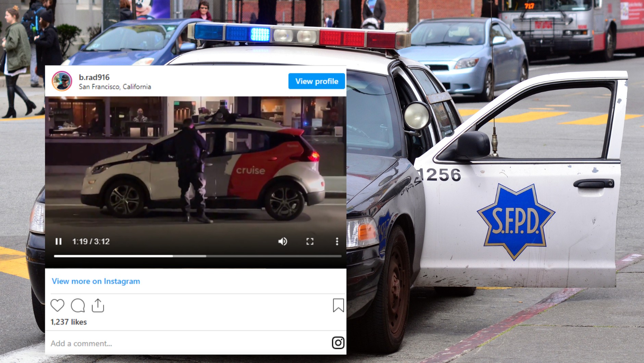
Task: Like the post with the heart icon
Action: (58, 305)
